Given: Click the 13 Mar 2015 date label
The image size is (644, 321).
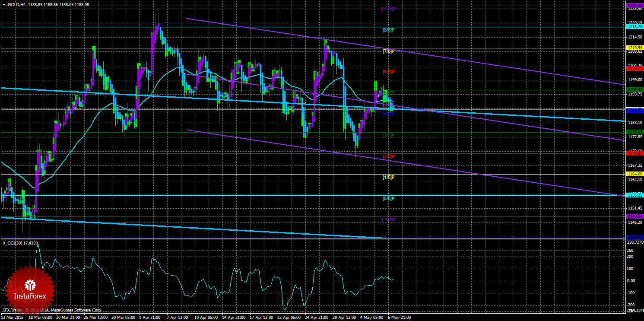Looking at the screenshot, I should [x=13, y=318].
